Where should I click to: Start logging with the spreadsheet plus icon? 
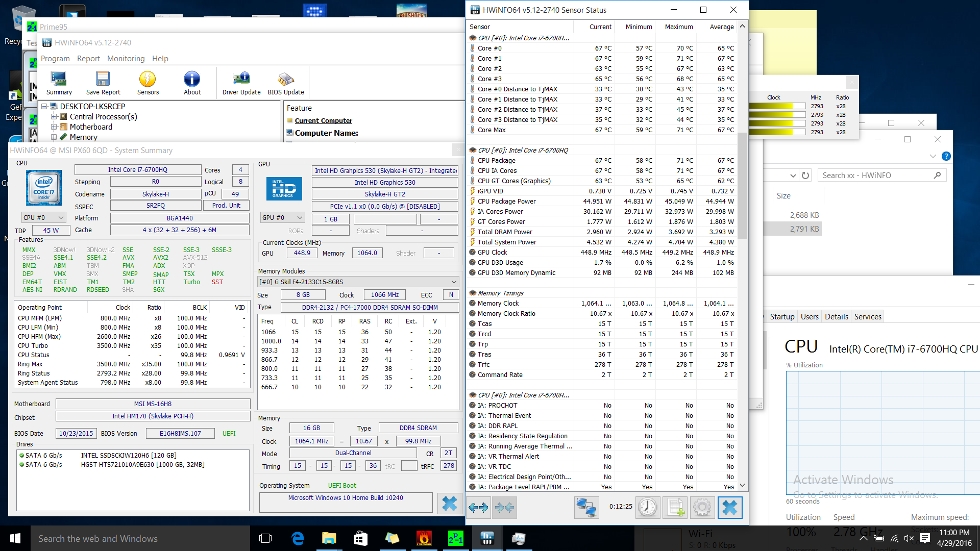(675, 507)
